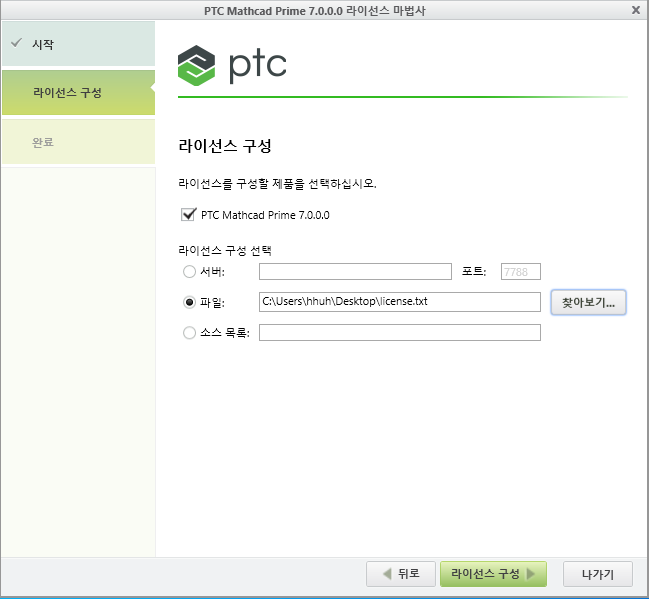Viewport: 649px width, 599px height.
Task: Go back with the 뒤로 button
Action: pos(401,574)
